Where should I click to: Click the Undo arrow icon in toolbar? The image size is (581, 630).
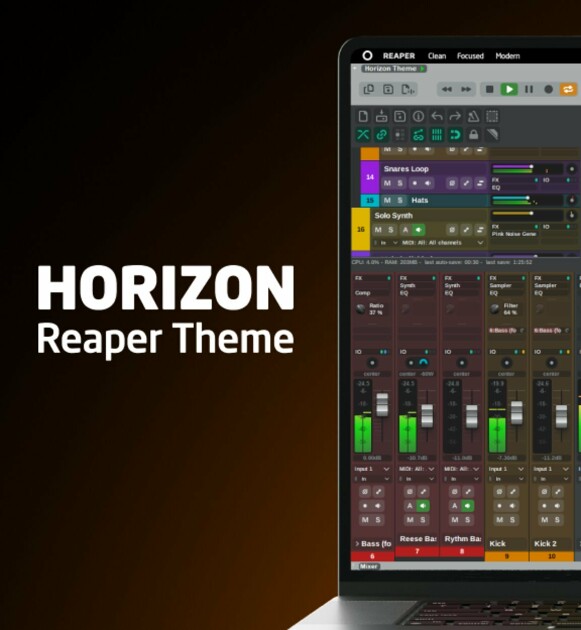click(437, 117)
